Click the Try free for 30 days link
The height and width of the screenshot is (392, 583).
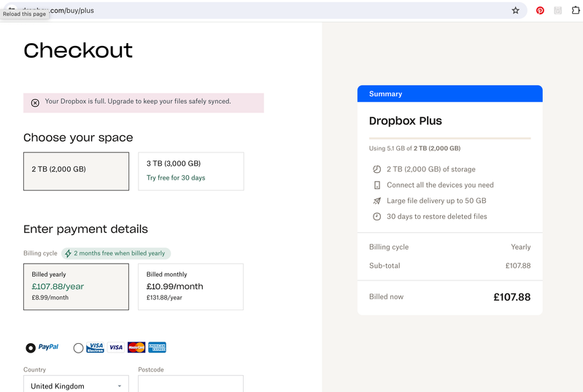pyautogui.click(x=176, y=178)
